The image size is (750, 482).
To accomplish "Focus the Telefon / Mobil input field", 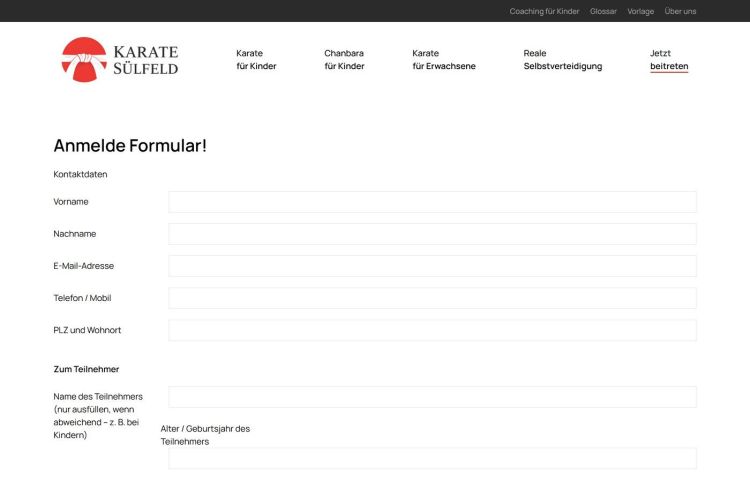I will 432,298.
